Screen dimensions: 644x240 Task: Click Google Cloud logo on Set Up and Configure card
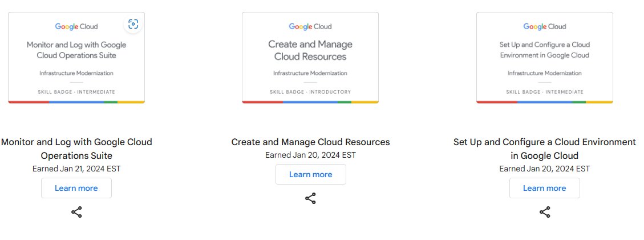[545, 27]
